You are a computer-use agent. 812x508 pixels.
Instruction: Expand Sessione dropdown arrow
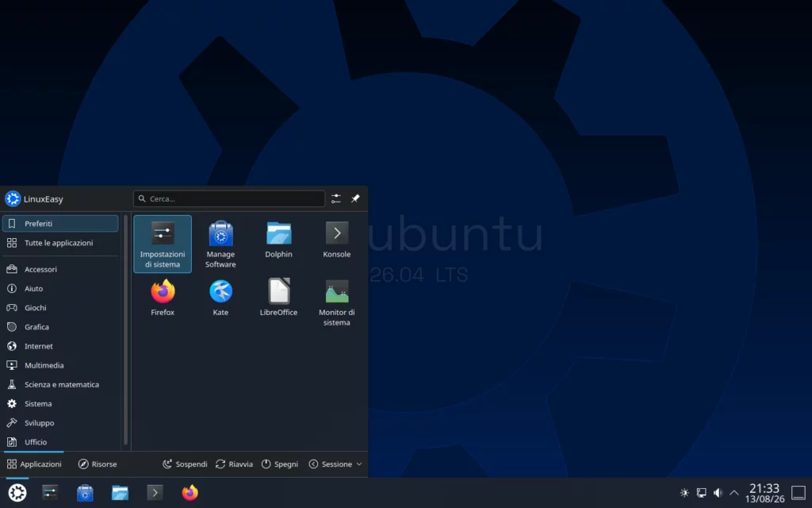point(359,464)
